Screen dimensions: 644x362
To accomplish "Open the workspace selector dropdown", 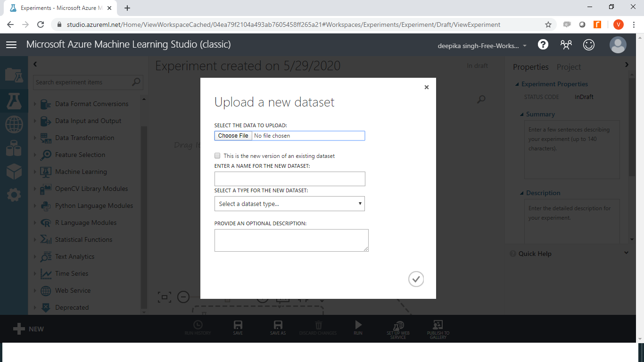I will pos(482,46).
